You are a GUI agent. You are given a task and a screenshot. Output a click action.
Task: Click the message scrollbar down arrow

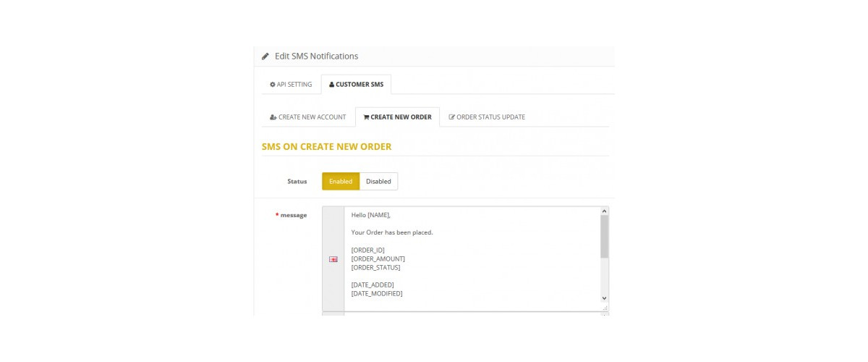tap(605, 298)
